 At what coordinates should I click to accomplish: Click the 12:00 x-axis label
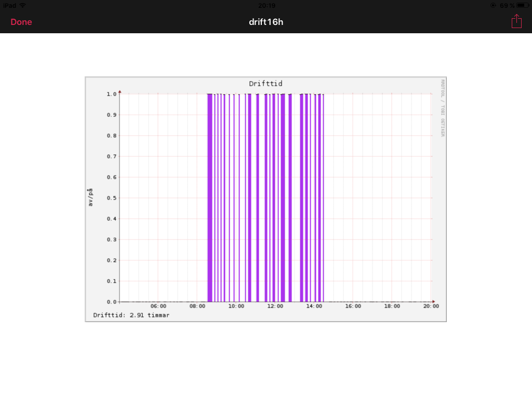click(x=275, y=306)
